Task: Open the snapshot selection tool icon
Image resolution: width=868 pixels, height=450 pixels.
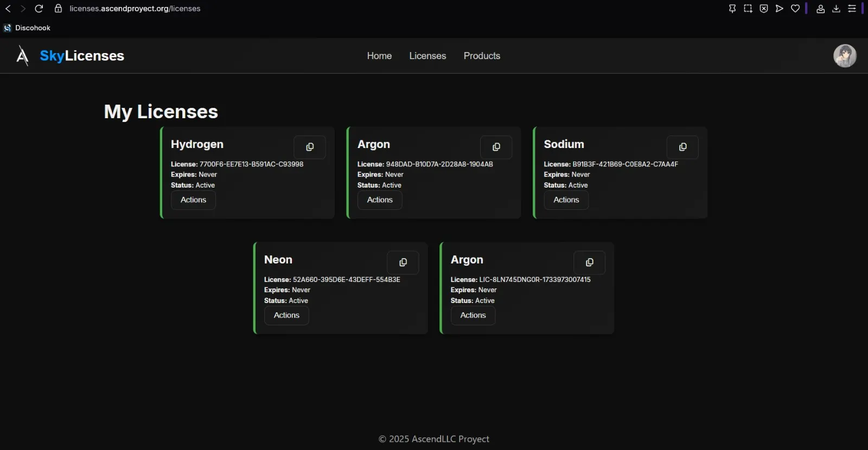Action: (748, 9)
